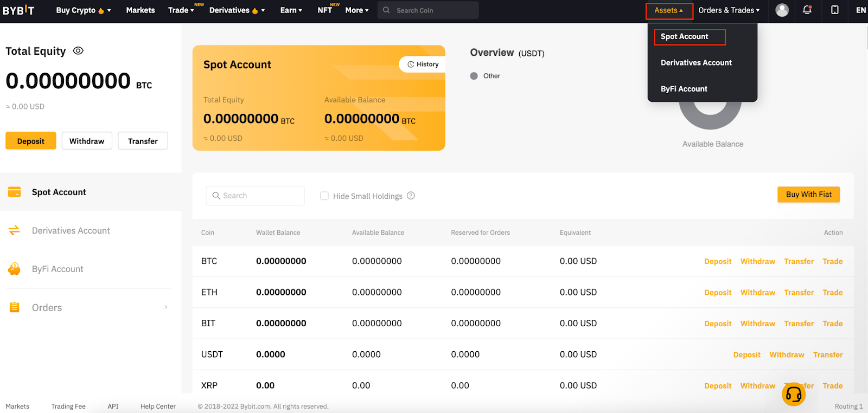Click Transfer link in BIT row
Image resolution: width=868 pixels, height=413 pixels.
click(x=799, y=324)
